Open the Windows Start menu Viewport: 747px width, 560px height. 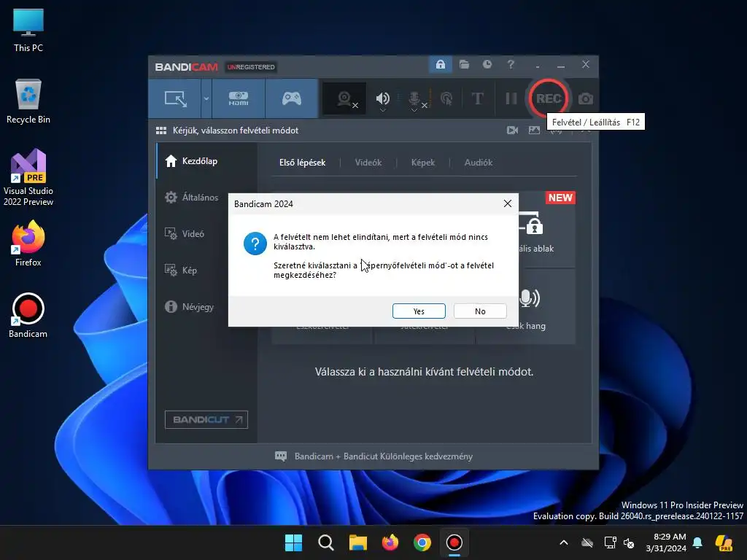tap(293, 542)
